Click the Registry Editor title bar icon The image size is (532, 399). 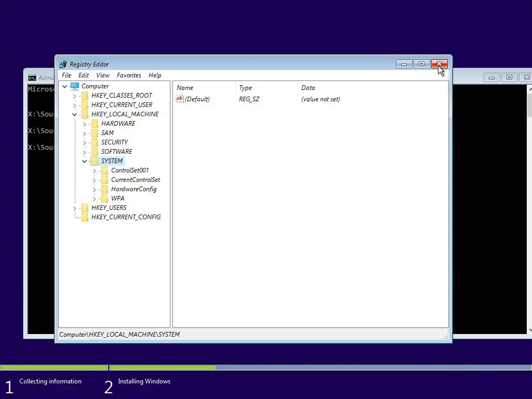coord(63,64)
